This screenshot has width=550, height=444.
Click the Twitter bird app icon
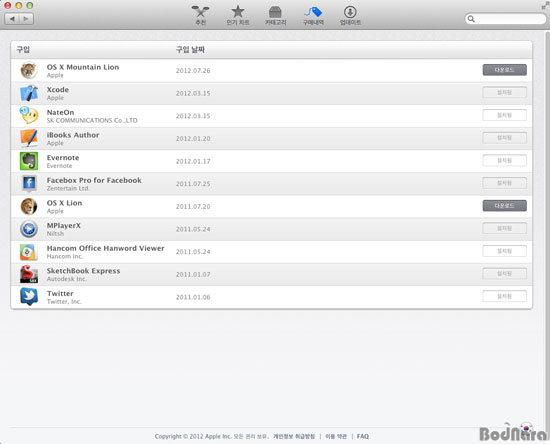point(29,297)
